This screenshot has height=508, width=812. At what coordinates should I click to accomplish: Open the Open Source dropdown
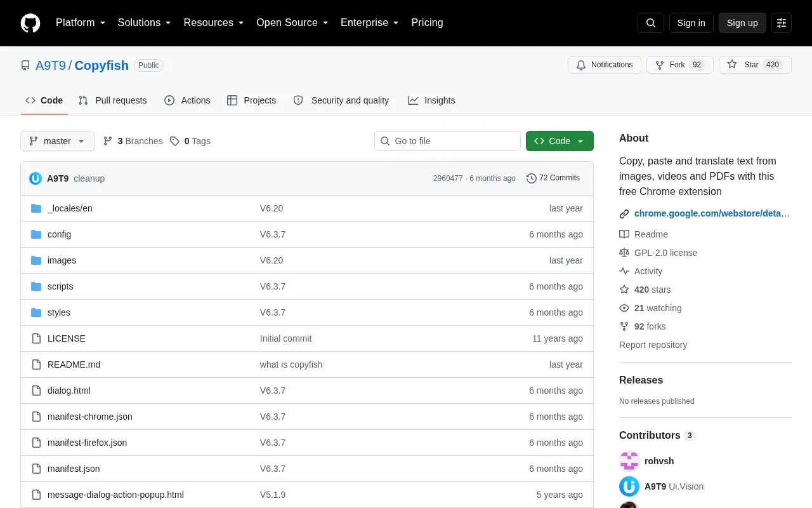tap(292, 23)
